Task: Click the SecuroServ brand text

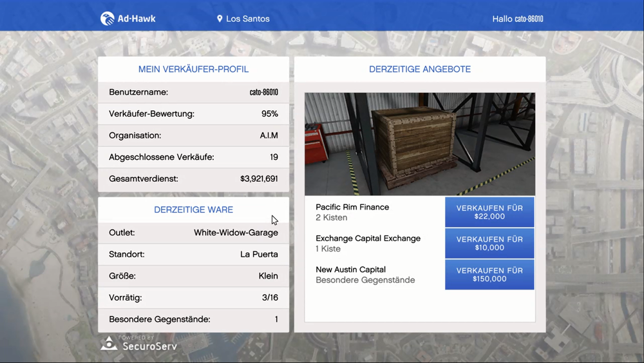Action: (x=149, y=346)
